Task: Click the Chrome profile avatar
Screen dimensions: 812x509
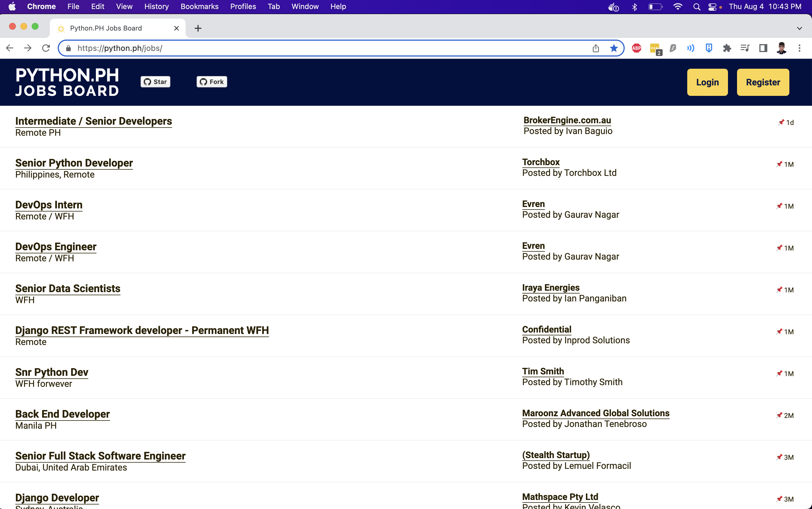Action: click(x=781, y=48)
